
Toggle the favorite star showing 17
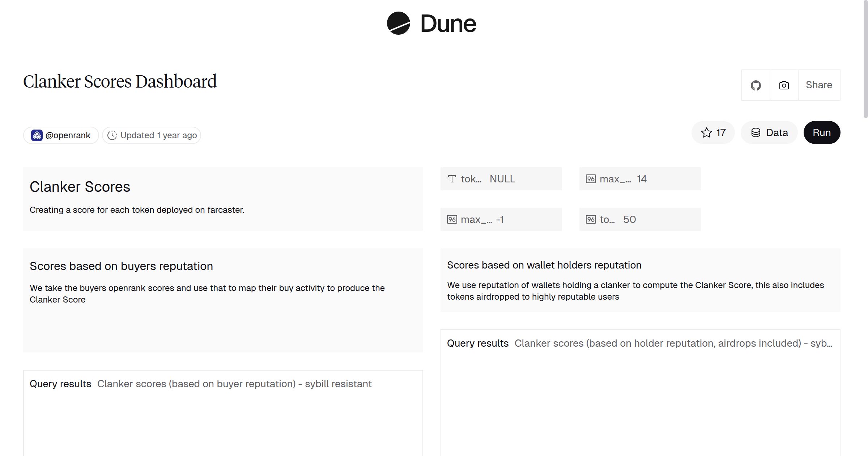(712, 132)
